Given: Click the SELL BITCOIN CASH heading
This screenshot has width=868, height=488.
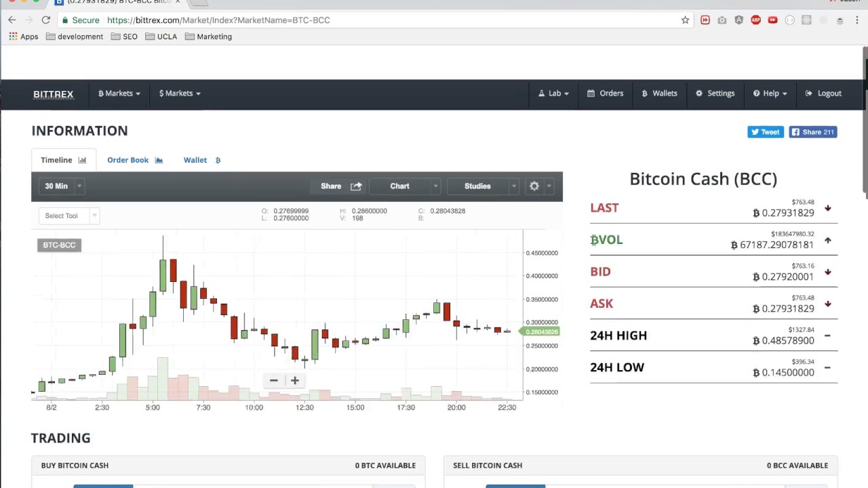Looking at the screenshot, I should (x=488, y=466).
